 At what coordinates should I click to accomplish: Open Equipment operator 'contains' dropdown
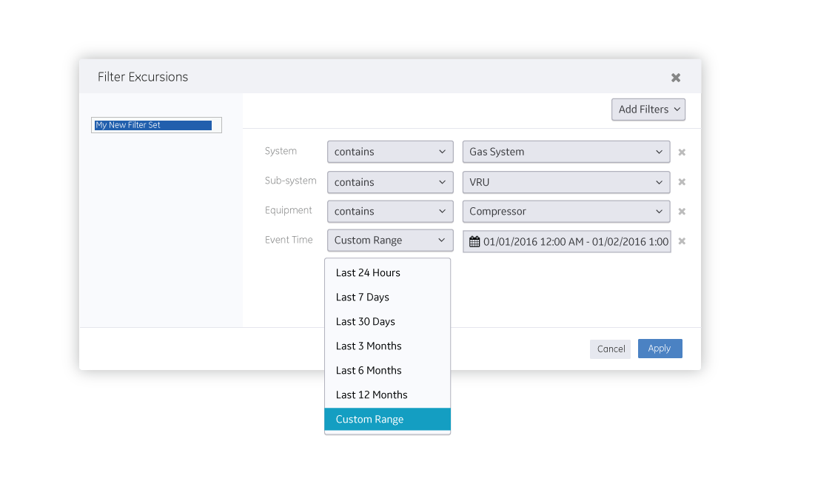pyautogui.click(x=390, y=212)
